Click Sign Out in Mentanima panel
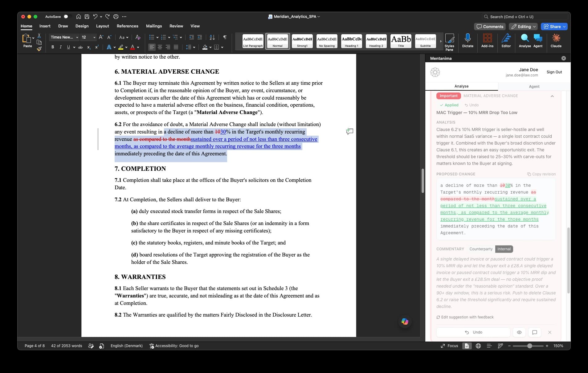Viewport: 588px width, 373px height. pyautogui.click(x=554, y=72)
